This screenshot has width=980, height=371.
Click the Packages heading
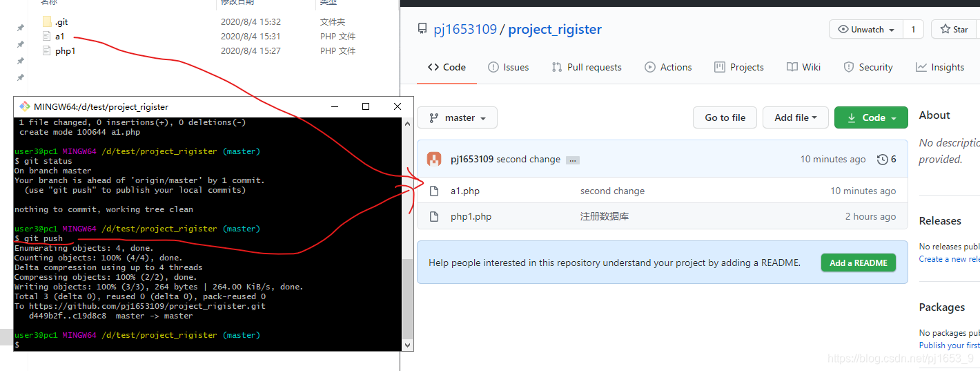pyautogui.click(x=942, y=307)
